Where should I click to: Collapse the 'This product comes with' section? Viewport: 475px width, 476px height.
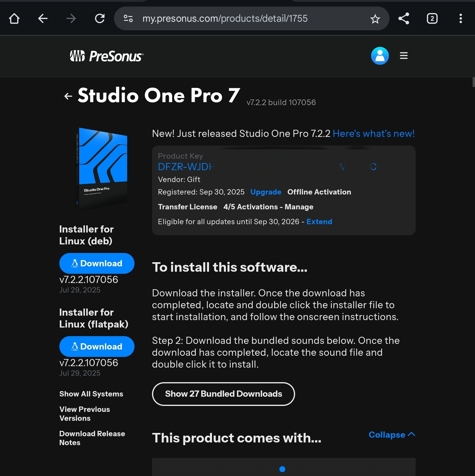392,435
